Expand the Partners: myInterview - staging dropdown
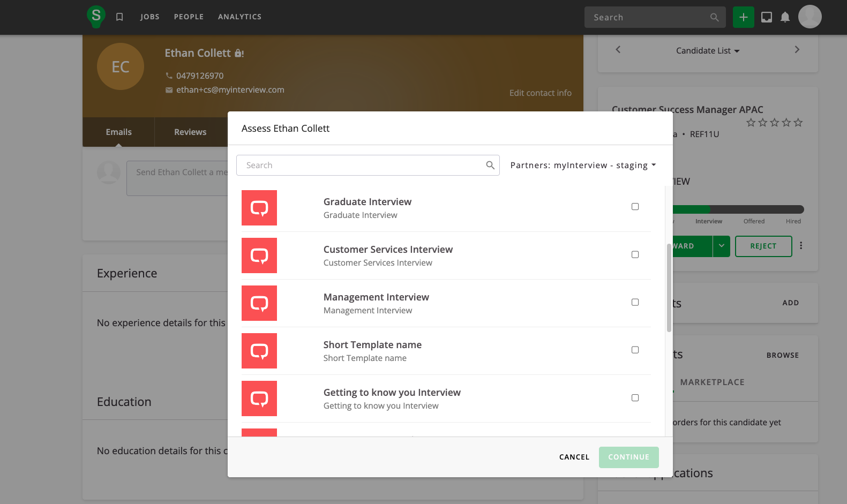Viewport: 847px width, 504px height. [x=583, y=166]
